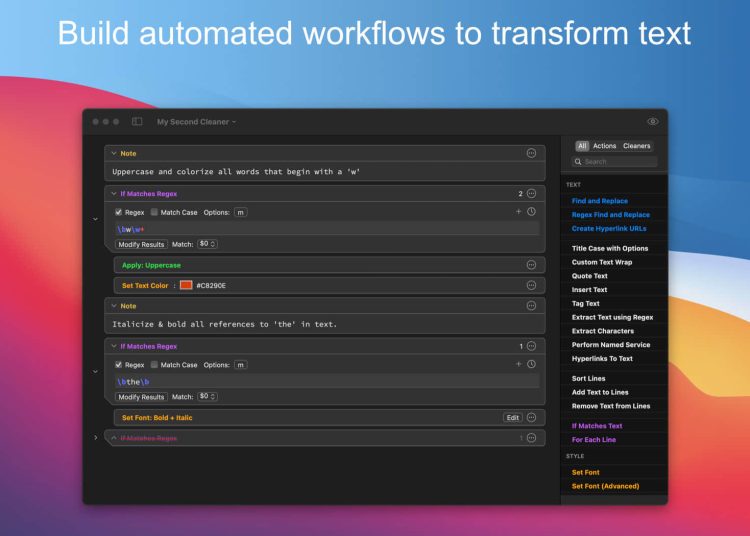Open the more options icon on first Note

coord(531,153)
